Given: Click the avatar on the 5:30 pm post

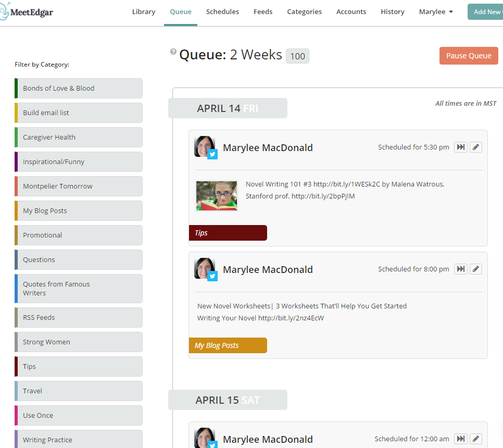Looking at the screenshot, I should click(206, 147).
